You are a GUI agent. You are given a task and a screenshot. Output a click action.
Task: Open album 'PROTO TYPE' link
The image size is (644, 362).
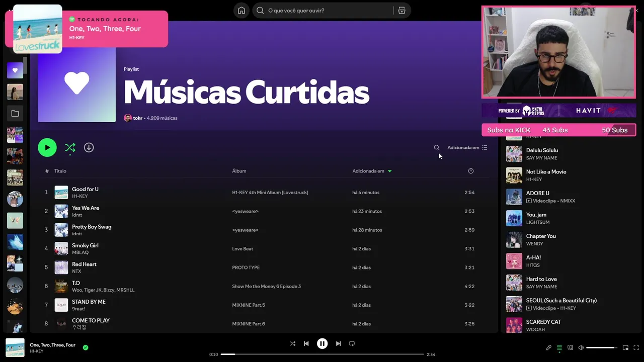pos(246,267)
